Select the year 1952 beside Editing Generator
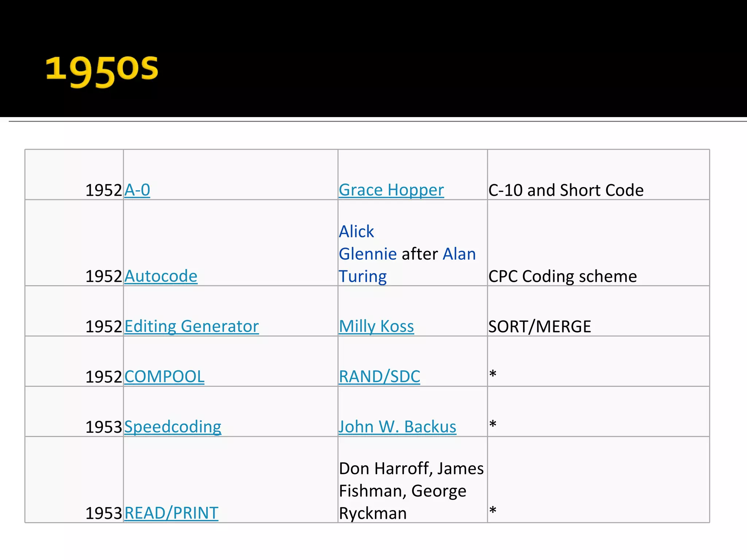This screenshot has width=747, height=560. [104, 326]
